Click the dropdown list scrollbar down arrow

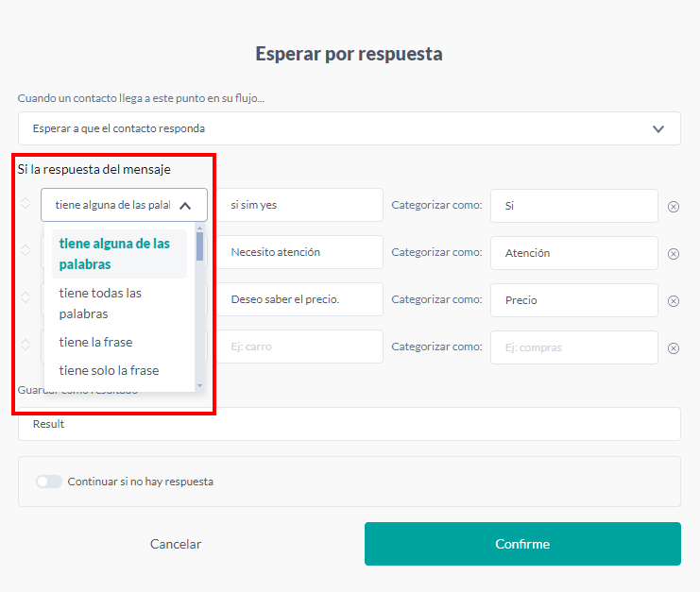(x=199, y=386)
